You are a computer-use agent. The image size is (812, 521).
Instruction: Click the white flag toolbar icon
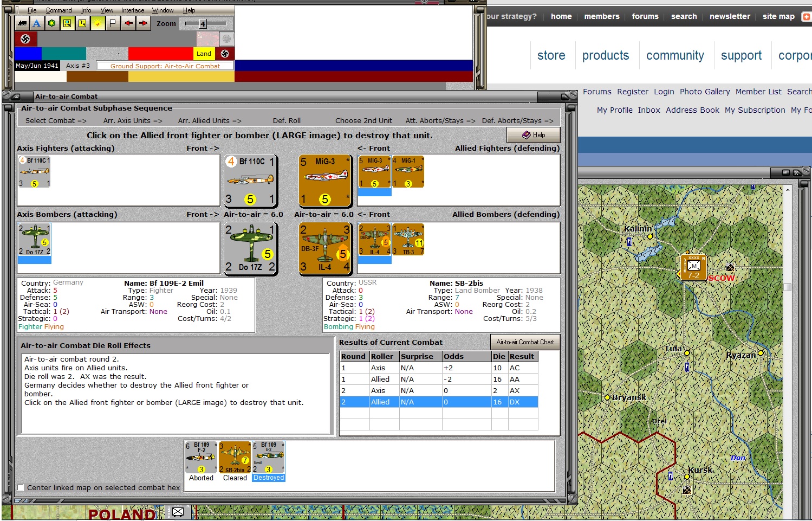(x=112, y=23)
